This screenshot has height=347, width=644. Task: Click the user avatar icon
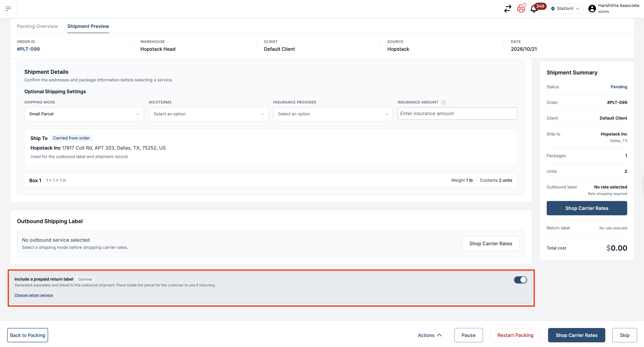coord(592,8)
